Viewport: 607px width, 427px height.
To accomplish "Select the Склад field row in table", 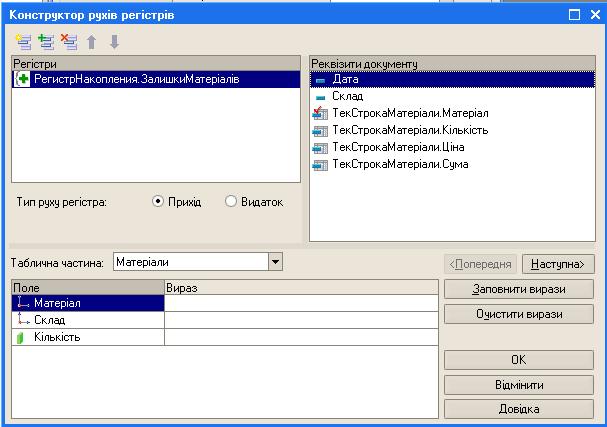I will click(88, 320).
